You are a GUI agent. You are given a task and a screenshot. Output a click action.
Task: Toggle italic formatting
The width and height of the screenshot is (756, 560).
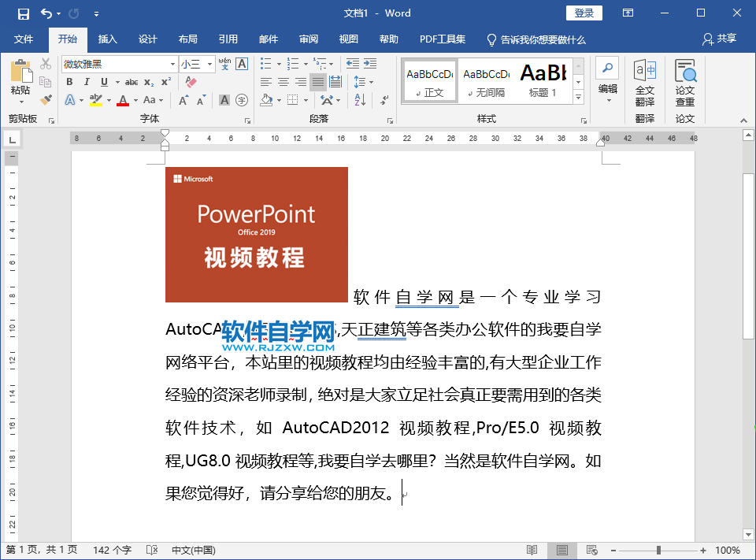(x=87, y=82)
